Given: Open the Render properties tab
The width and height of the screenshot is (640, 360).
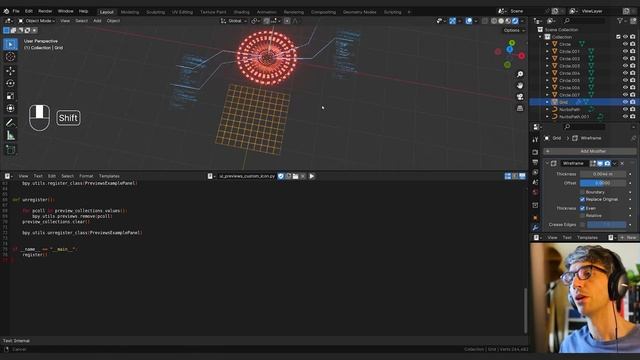Looking at the screenshot, I should 535,152.
